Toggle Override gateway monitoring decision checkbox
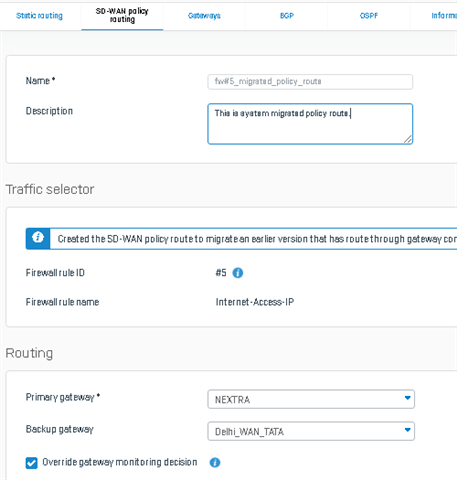The height and width of the screenshot is (480, 457). point(32,463)
